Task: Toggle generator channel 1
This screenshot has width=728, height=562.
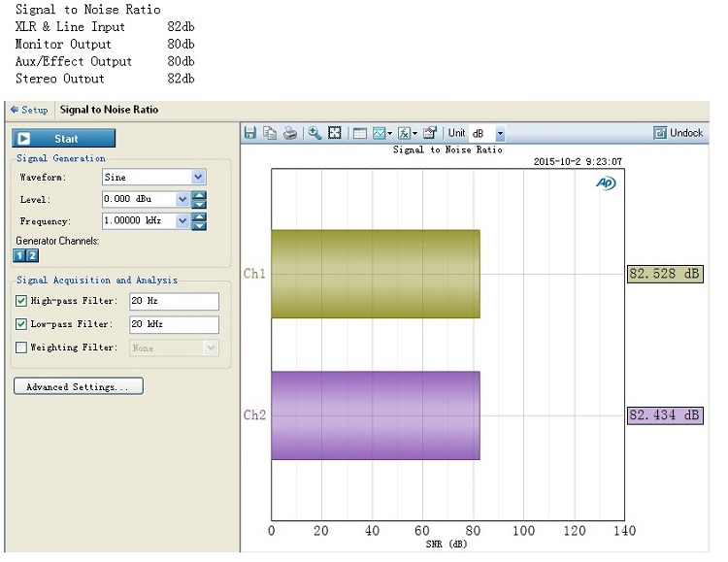Action: 19,255
